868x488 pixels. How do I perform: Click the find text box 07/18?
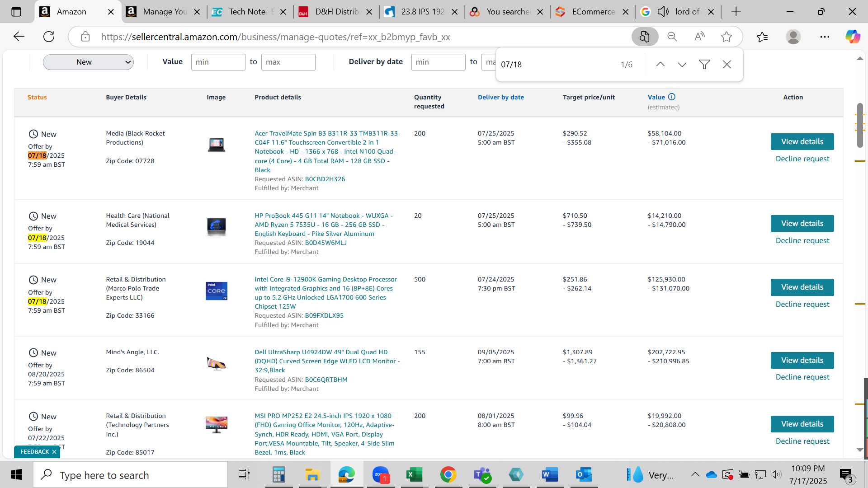click(556, 65)
